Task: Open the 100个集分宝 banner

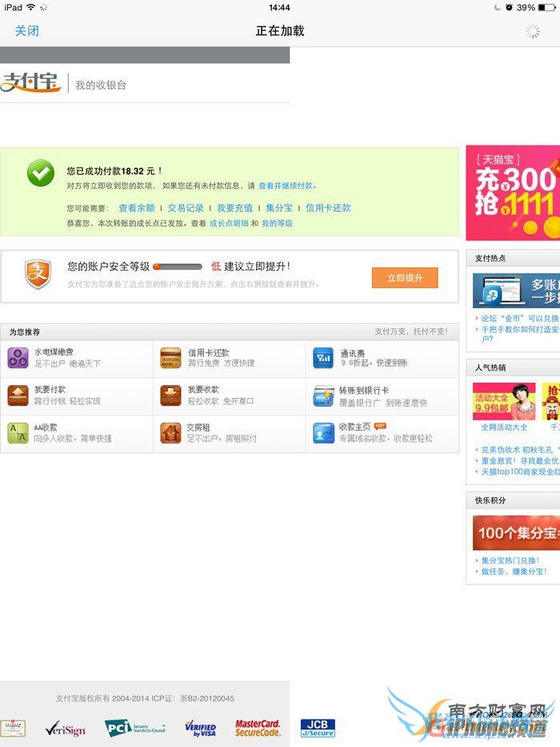Action: click(516, 532)
